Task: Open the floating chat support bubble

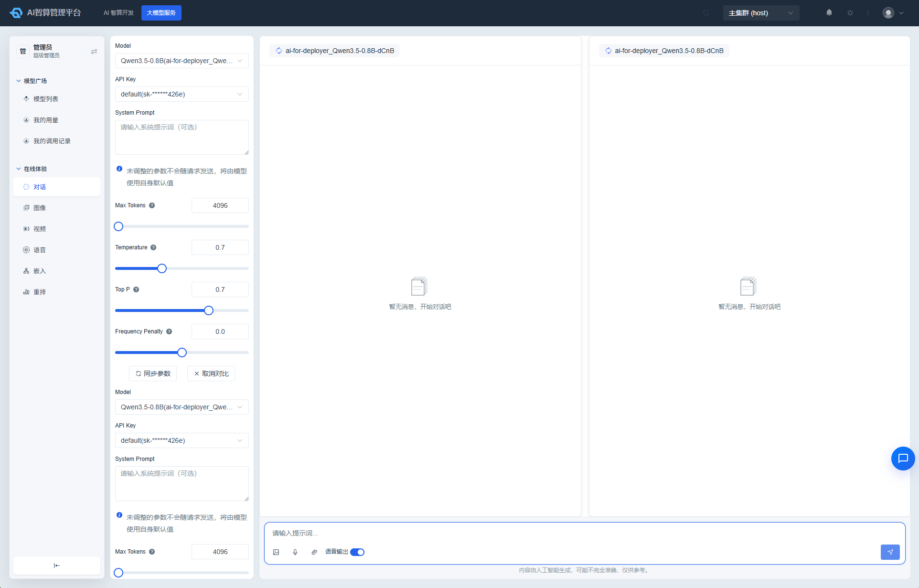Action: tap(903, 459)
